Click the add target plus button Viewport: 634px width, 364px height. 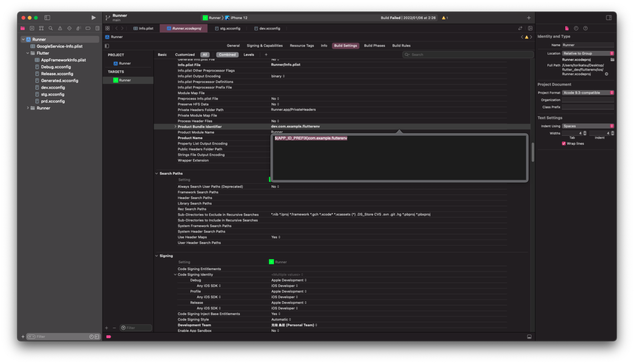(106, 328)
